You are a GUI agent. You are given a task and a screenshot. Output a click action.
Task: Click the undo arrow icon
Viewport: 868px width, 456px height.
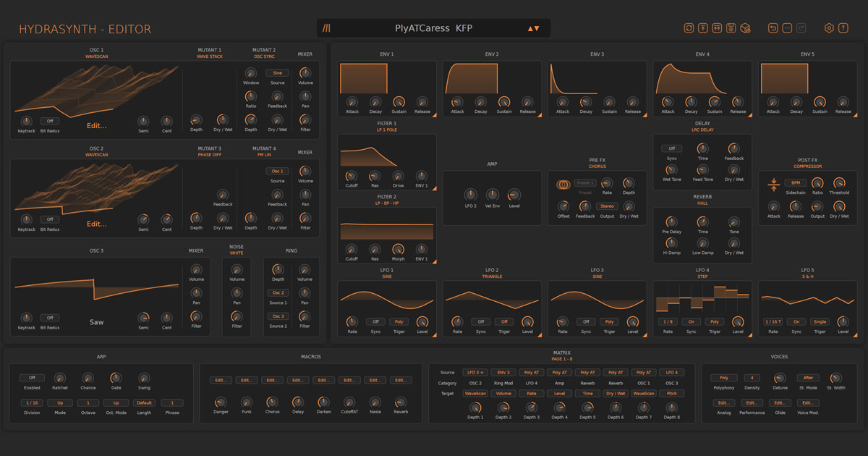(x=773, y=28)
